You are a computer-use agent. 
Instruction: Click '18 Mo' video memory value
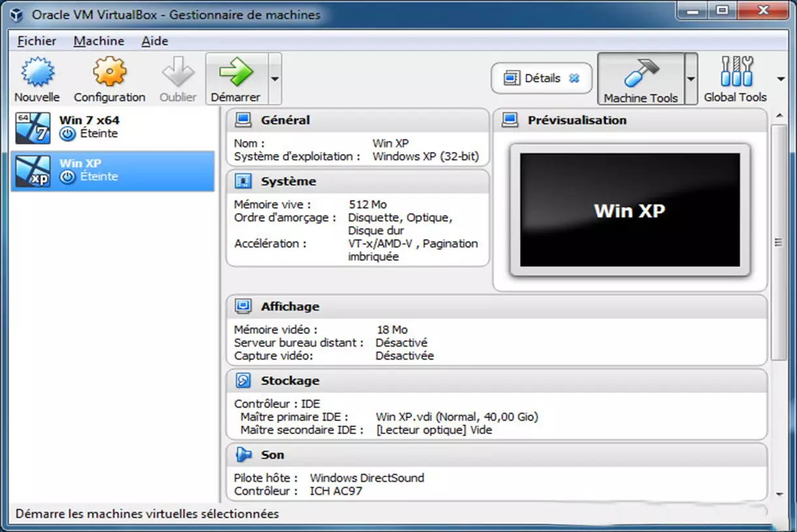point(392,330)
